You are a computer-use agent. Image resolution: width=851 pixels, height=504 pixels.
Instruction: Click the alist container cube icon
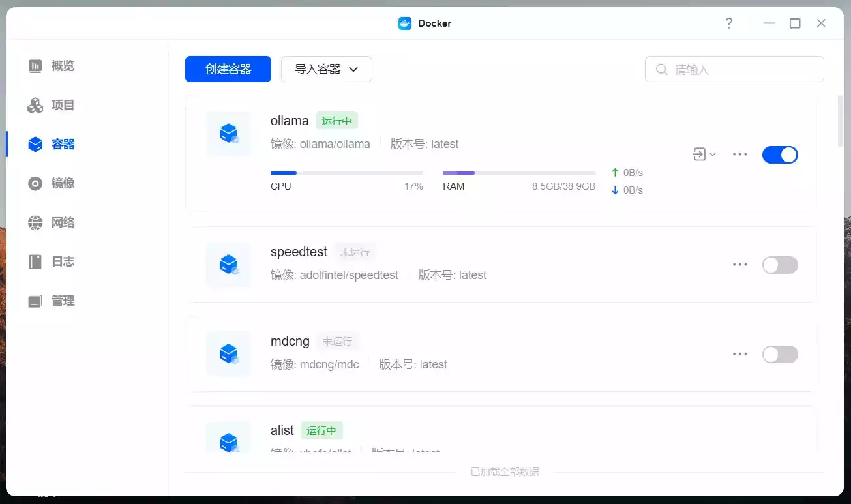pyautogui.click(x=228, y=438)
